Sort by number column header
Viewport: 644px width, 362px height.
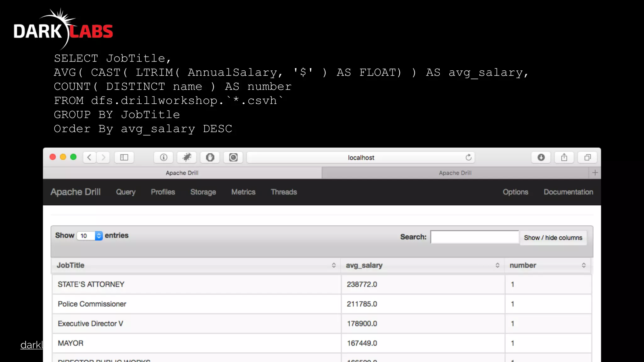548,265
